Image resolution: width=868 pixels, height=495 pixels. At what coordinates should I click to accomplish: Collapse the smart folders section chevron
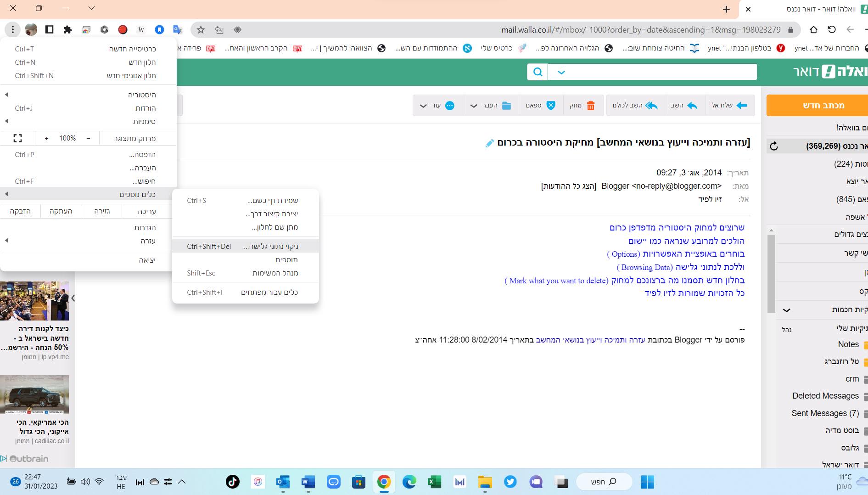point(786,310)
